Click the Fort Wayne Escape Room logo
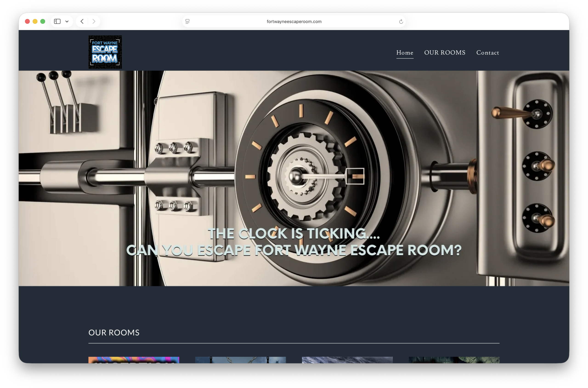This screenshot has height=388, width=588. tap(105, 52)
